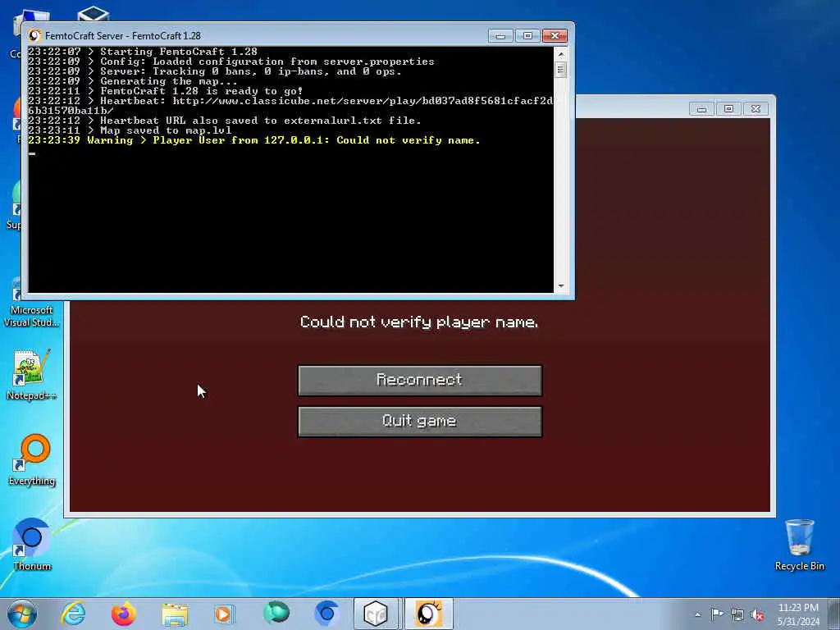Screen dimensions: 840x630
Task: Open Windows Explorer folder icon in taskbar
Action: pyautogui.click(x=175, y=614)
